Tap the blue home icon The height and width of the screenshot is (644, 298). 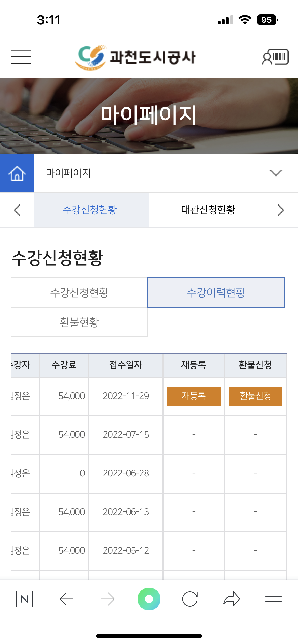pyautogui.click(x=17, y=173)
